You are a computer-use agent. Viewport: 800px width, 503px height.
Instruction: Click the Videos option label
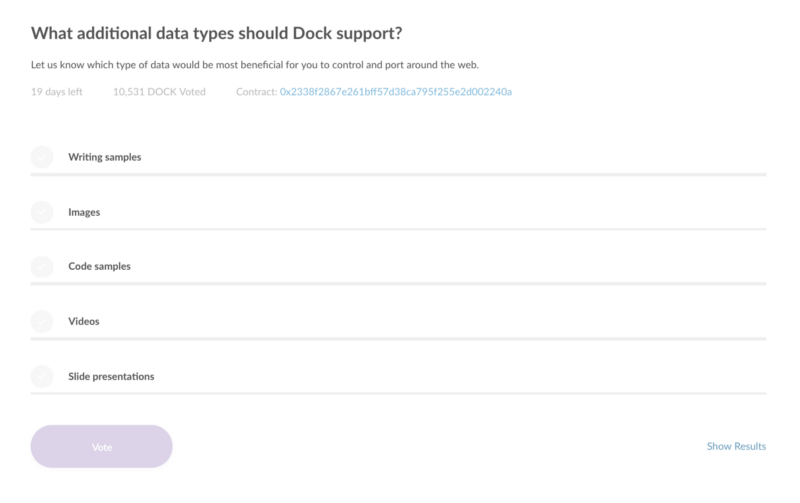coord(84,322)
